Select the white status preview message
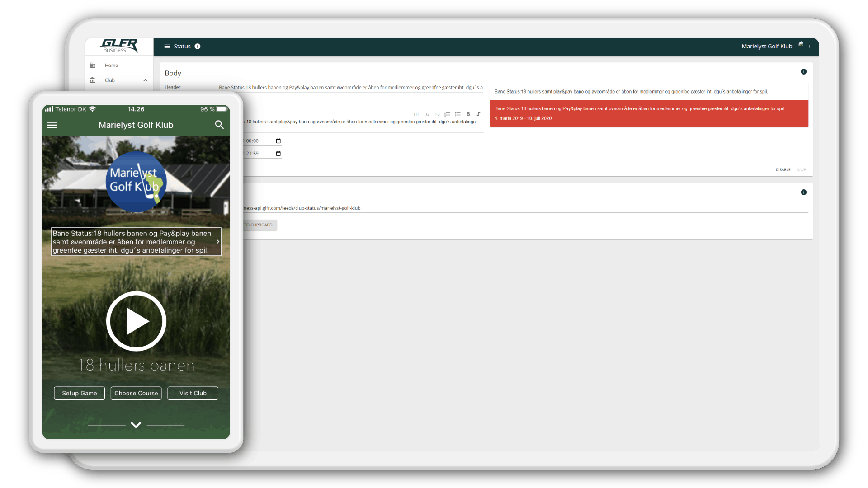The image size is (868, 488). pyautogui.click(x=649, y=92)
